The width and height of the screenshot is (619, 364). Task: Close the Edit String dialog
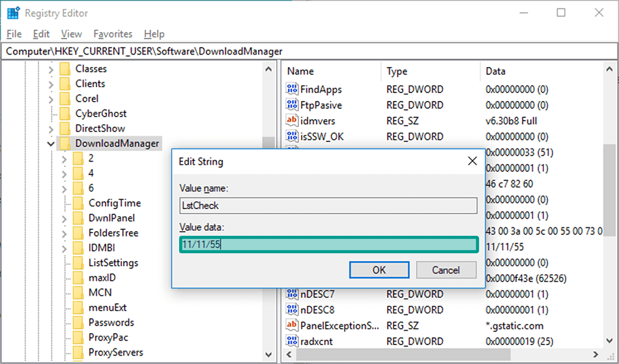472,161
